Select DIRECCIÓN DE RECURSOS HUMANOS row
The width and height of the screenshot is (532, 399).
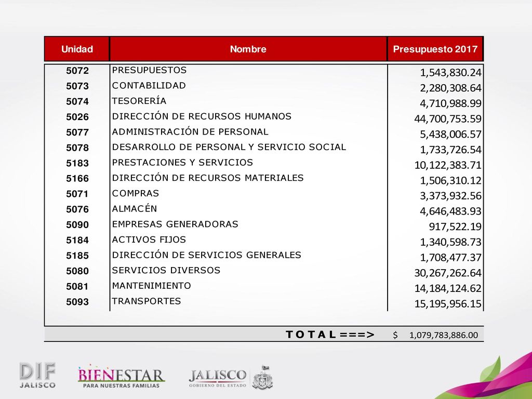point(263,117)
